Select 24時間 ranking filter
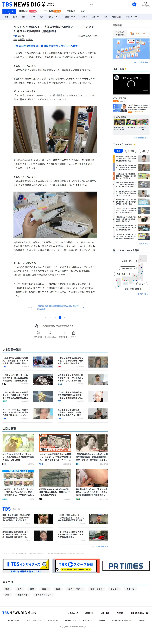This screenshot has width=152, height=644. [x=131, y=151]
